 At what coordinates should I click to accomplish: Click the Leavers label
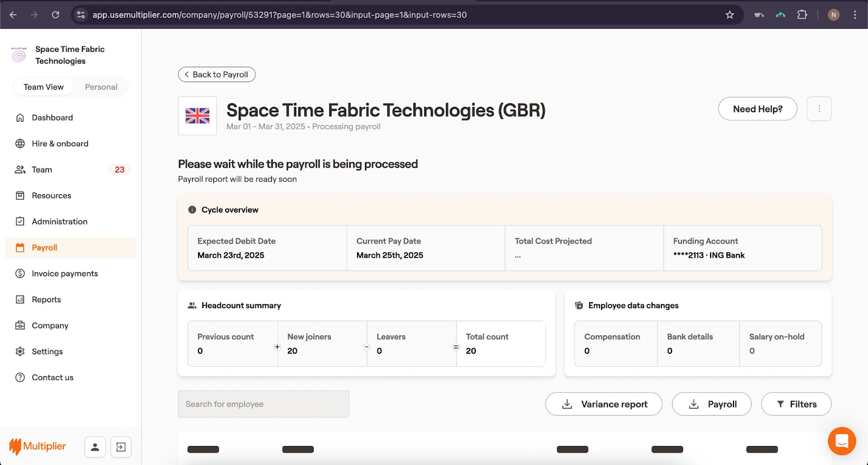[x=391, y=336]
